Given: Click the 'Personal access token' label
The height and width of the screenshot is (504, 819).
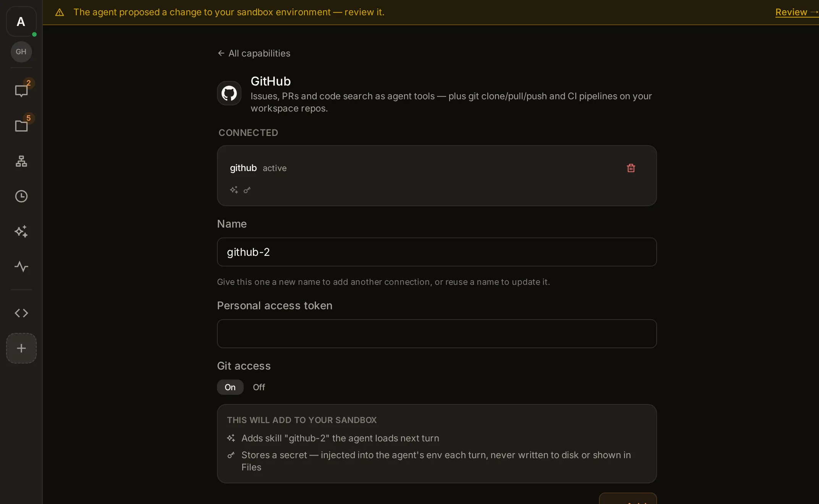Looking at the screenshot, I should point(274,305).
